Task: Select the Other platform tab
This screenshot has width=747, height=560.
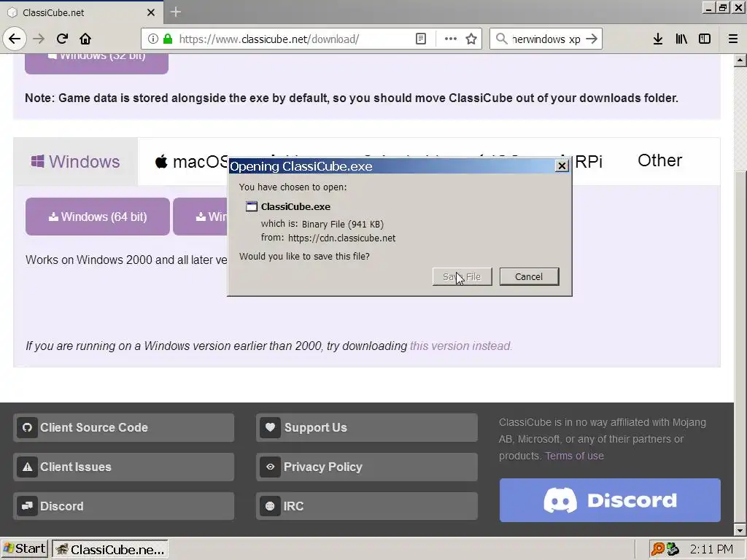Action: point(659,160)
